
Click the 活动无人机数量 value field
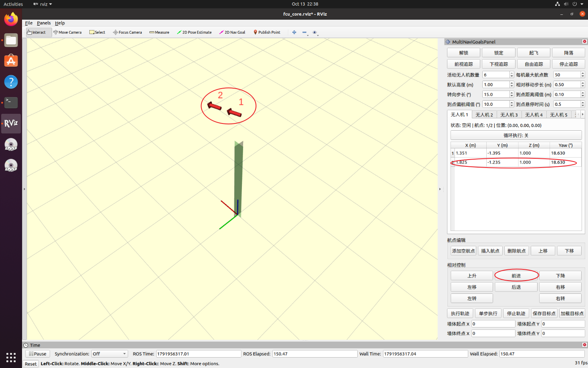(496, 75)
